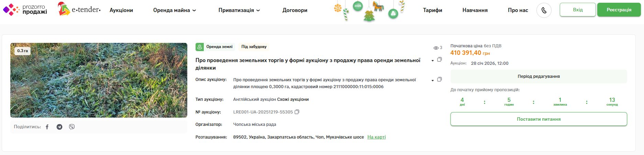Viewport: 644px width, 155px height.
Task: Go to the Аукціони menu item
Action: coord(121,10)
